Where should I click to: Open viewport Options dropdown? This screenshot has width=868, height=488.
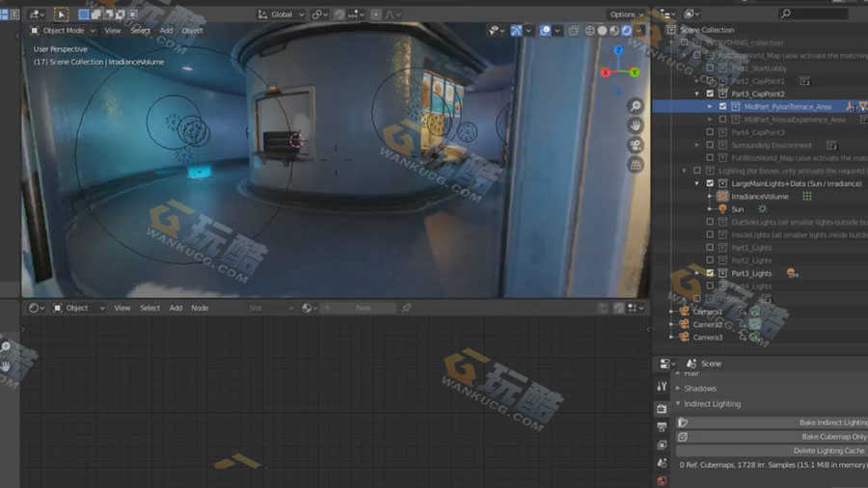click(627, 14)
